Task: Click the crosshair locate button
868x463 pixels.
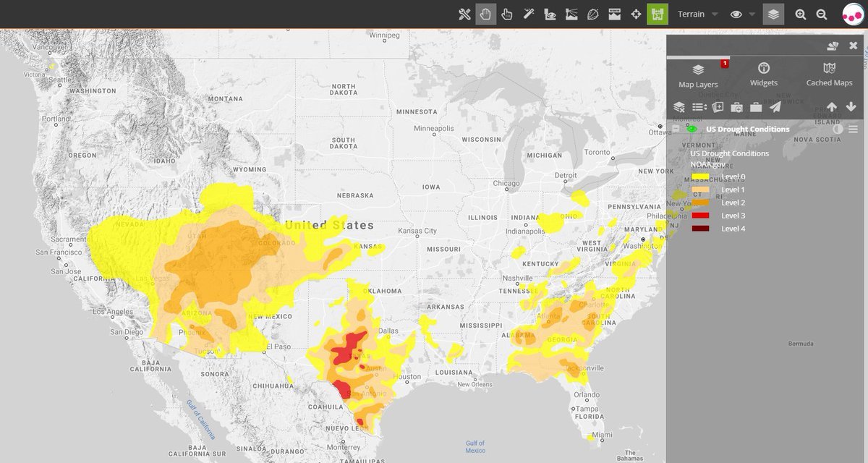Action: pos(636,14)
